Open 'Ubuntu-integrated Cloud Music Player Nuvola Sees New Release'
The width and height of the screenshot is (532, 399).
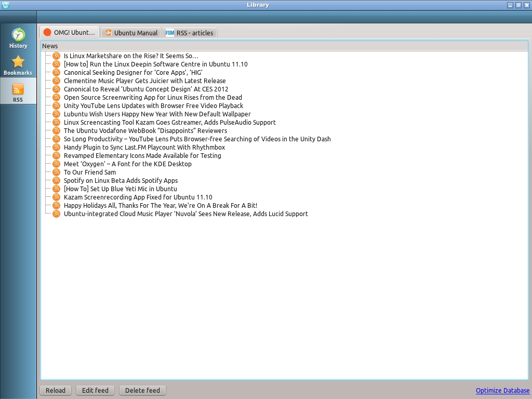click(x=186, y=214)
